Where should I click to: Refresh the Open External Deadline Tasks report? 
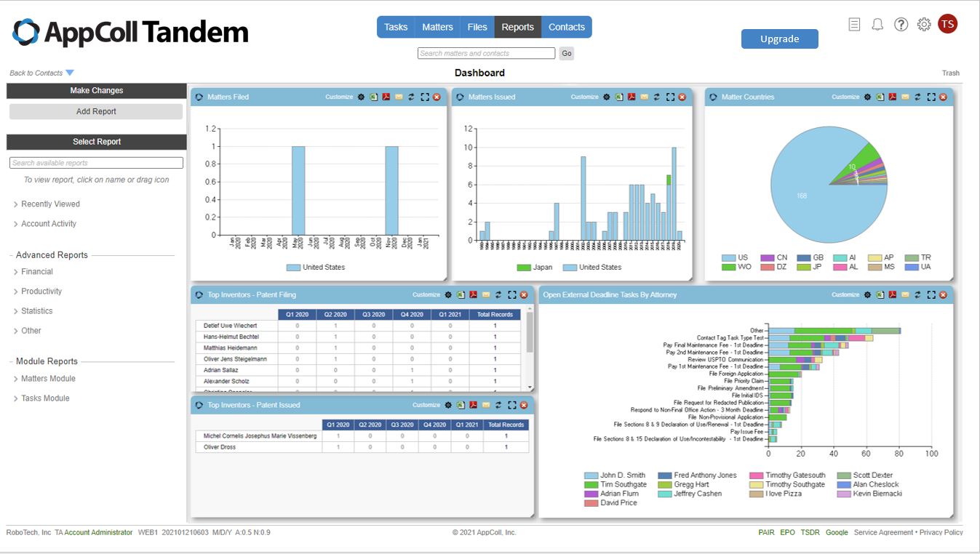click(x=918, y=294)
